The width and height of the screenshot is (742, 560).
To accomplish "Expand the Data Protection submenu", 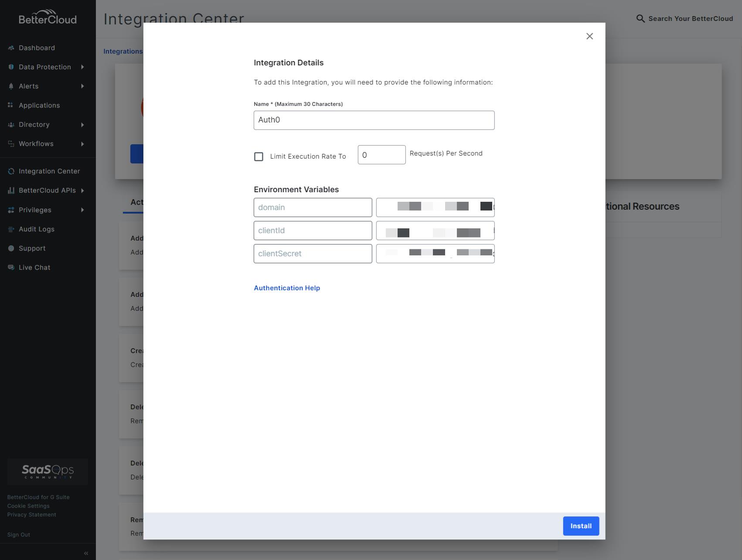I will (83, 67).
